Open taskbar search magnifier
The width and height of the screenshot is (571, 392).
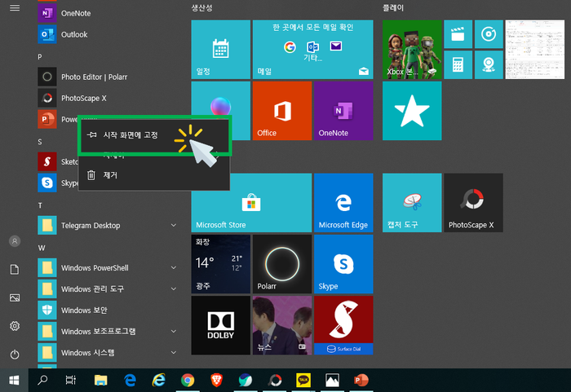pyautogui.click(x=42, y=381)
